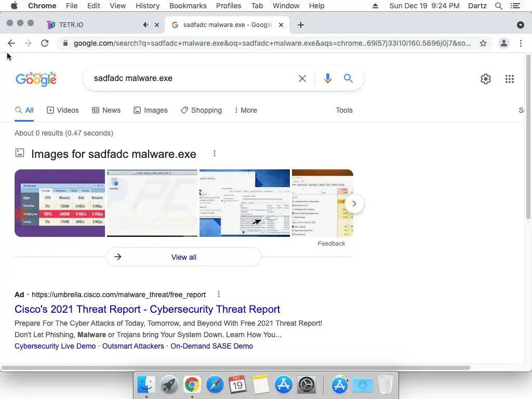532x399 pixels.
Task: Go back to the previous page
Action: pyautogui.click(x=11, y=43)
